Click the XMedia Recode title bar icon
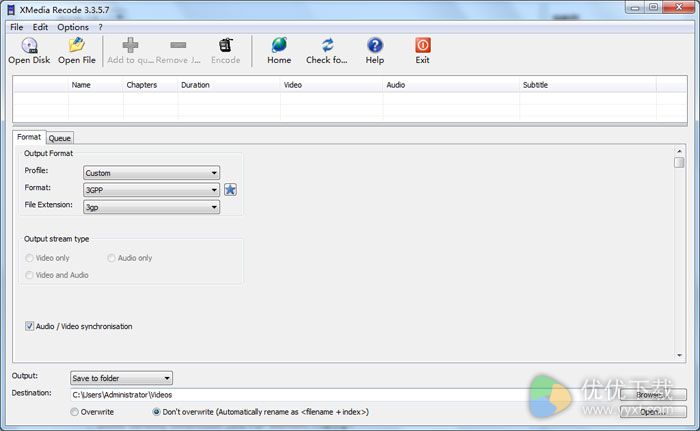The width and height of the screenshot is (700, 431). pos(11,9)
